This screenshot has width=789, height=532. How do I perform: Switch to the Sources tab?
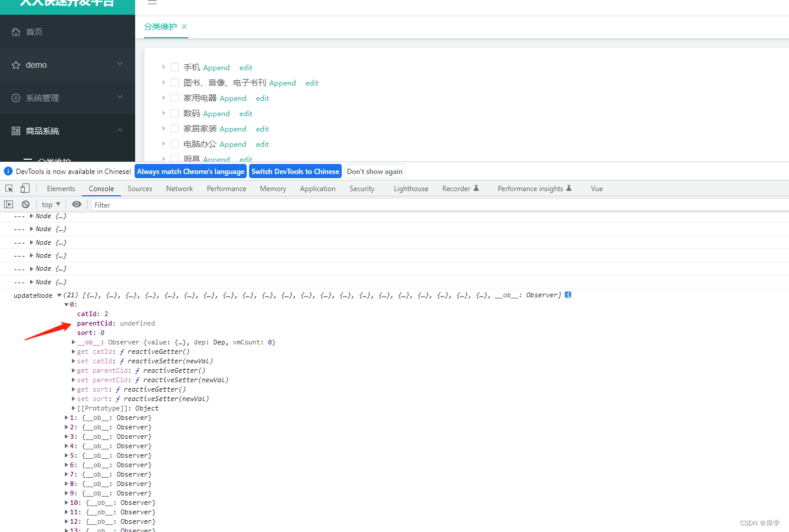tap(140, 189)
